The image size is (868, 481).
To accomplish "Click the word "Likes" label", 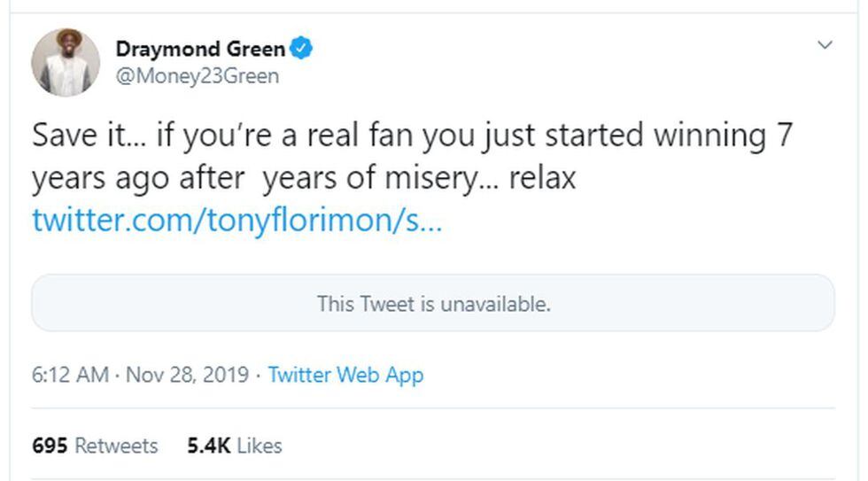I will (x=259, y=446).
